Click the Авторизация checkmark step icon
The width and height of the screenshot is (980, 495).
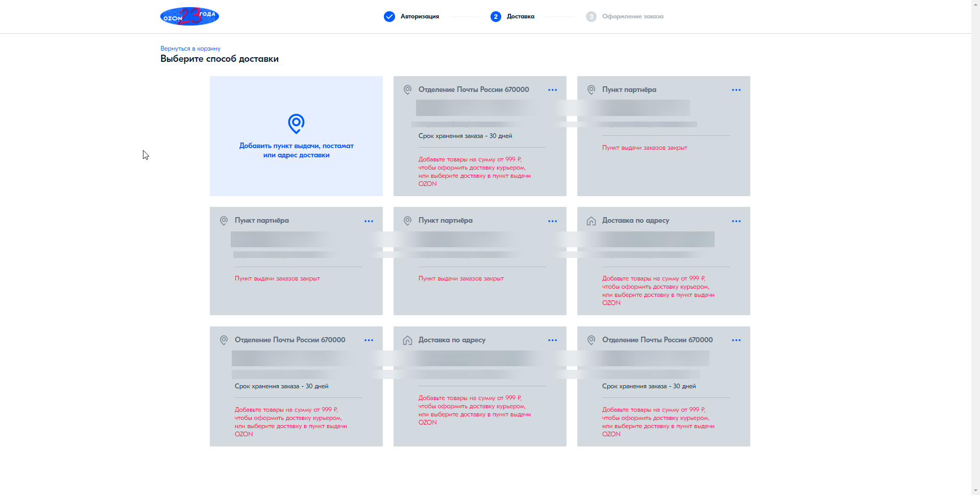point(389,16)
